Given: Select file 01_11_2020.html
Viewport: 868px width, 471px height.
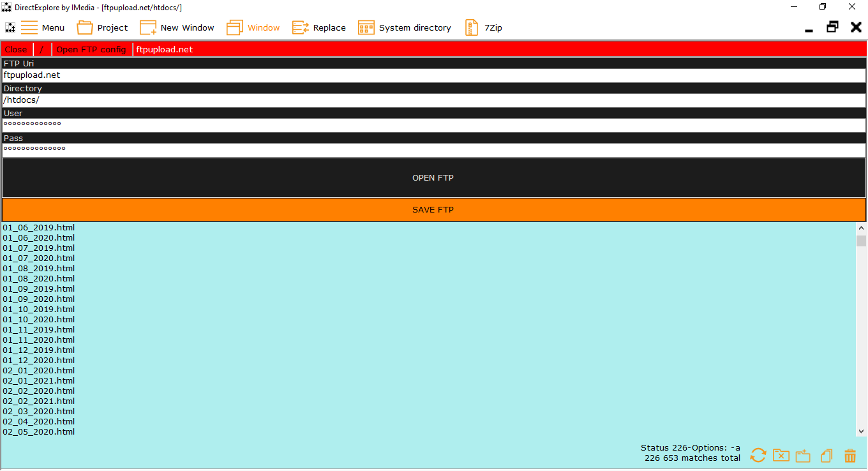Looking at the screenshot, I should (39, 340).
